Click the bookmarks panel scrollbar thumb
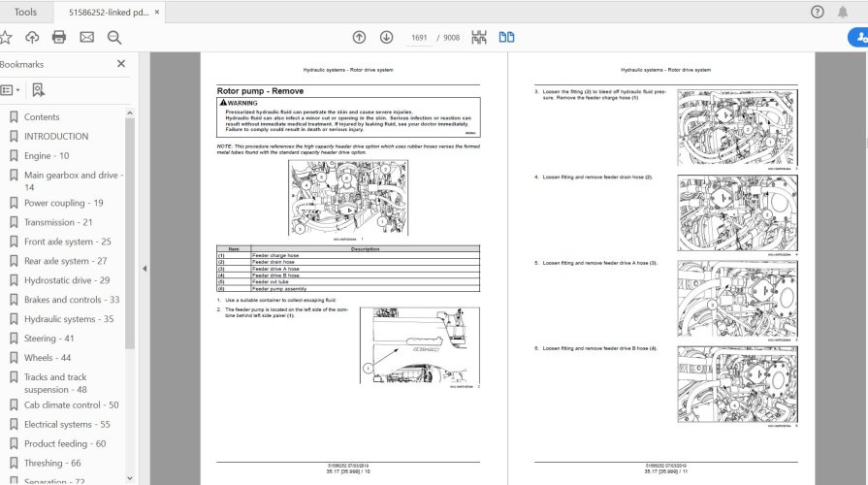This screenshot has height=485, width=868. [130, 234]
